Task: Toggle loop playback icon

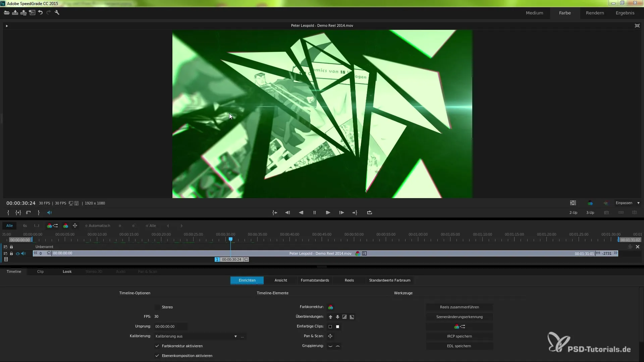Action: [x=370, y=213]
